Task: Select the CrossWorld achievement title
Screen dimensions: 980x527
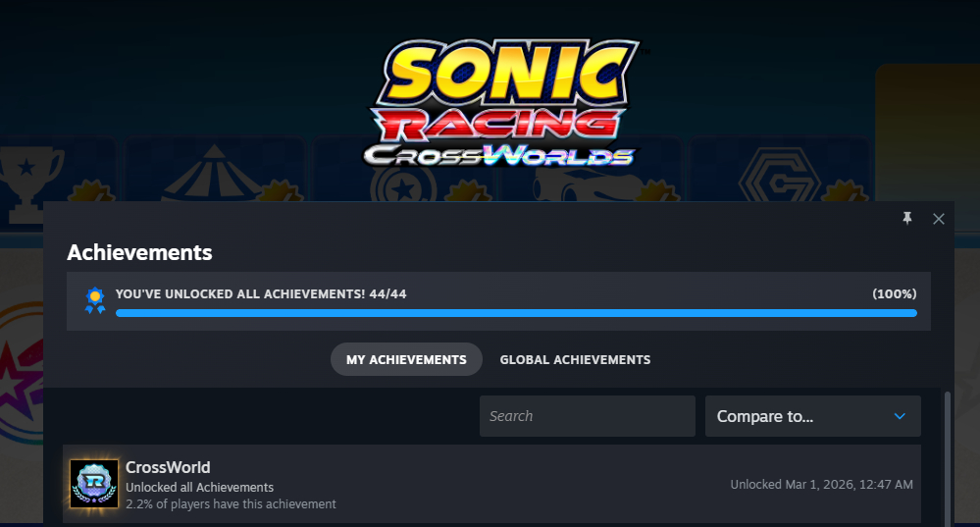Action: pyautogui.click(x=168, y=467)
